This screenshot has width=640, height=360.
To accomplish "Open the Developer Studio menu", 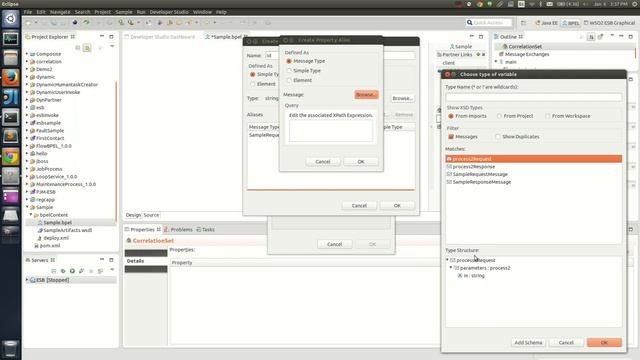I will (169, 12).
